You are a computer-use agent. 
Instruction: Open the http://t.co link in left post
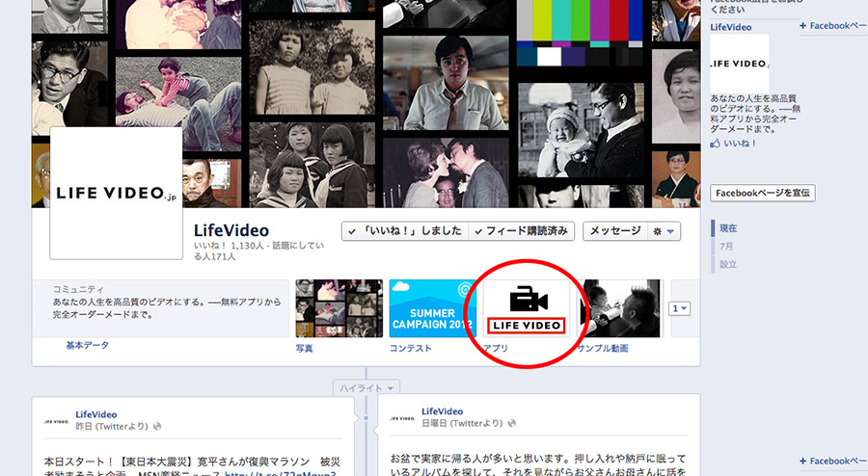280,473
